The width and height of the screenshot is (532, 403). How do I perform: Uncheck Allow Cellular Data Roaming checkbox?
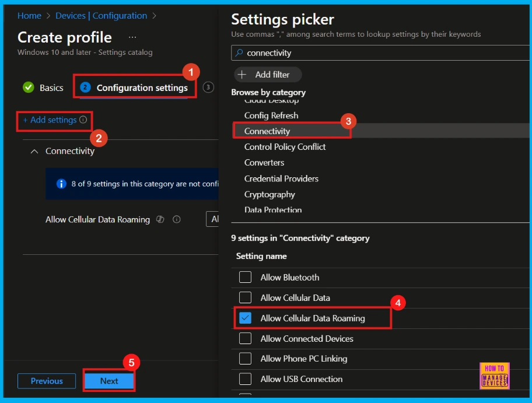pyautogui.click(x=245, y=318)
